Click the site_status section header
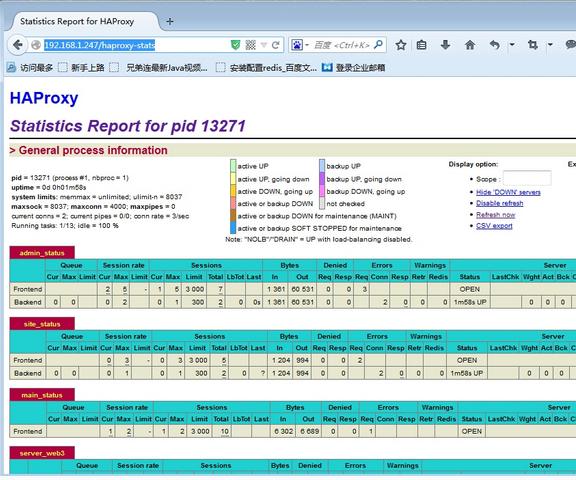The width and height of the screenshot is (576, 480). tap(42, 324)
